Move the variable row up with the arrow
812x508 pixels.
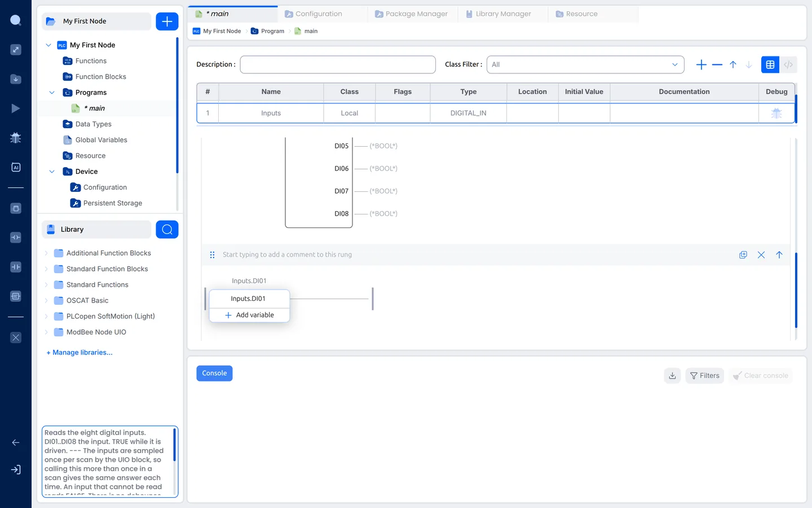[733, 65]
